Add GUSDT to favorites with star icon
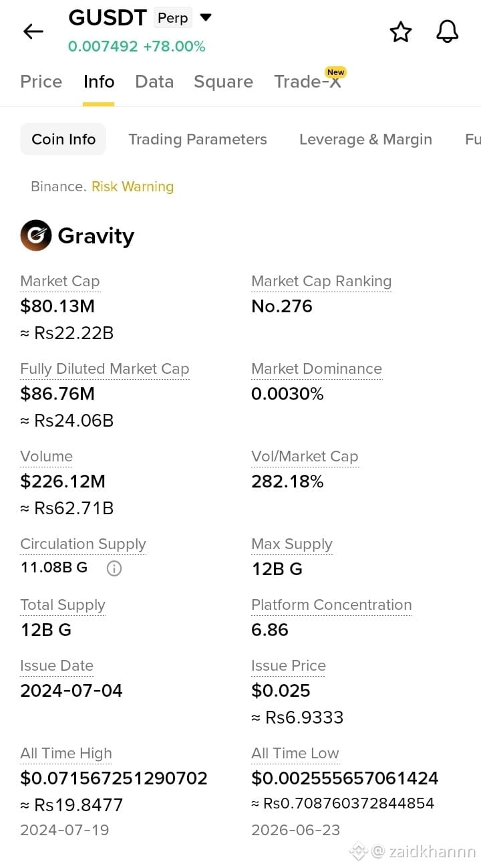 pos(400,31)
